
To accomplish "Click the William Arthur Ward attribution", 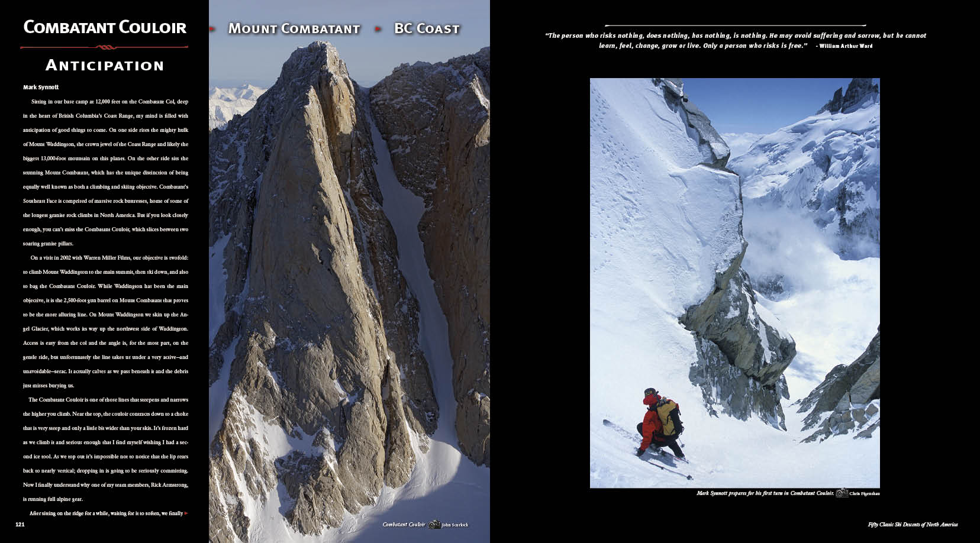I will (x=843, y=46).
